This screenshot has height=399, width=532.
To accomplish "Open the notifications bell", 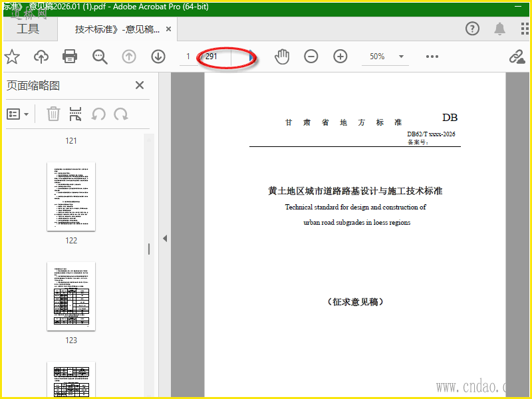I will [499, 29].
